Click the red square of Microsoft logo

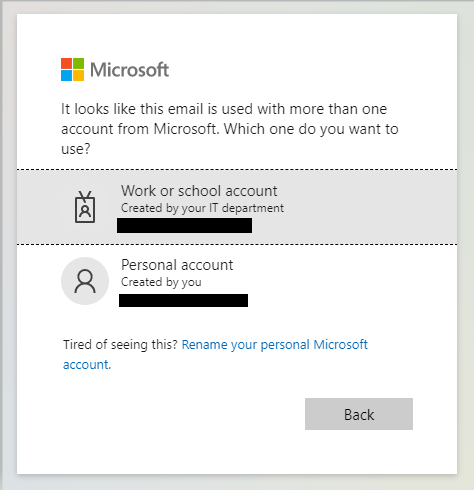point(66,63)
